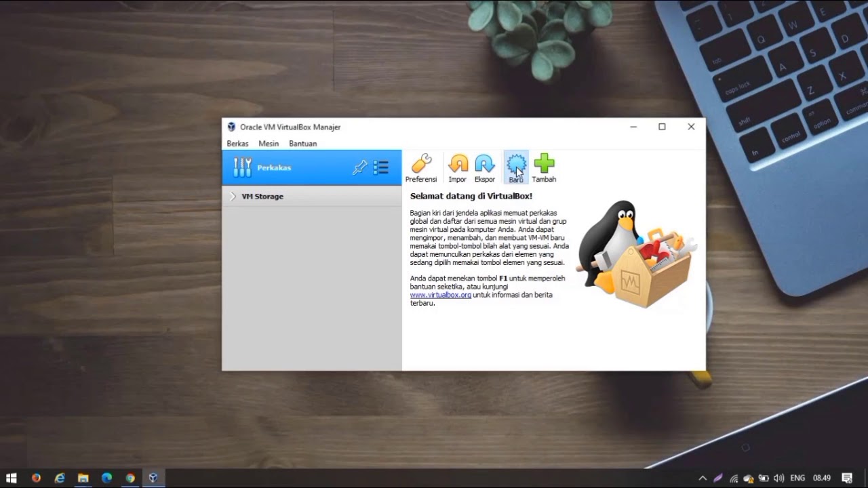Show hidden system tray icons
This screenshot has width=868, height=488.
(703, 478)
